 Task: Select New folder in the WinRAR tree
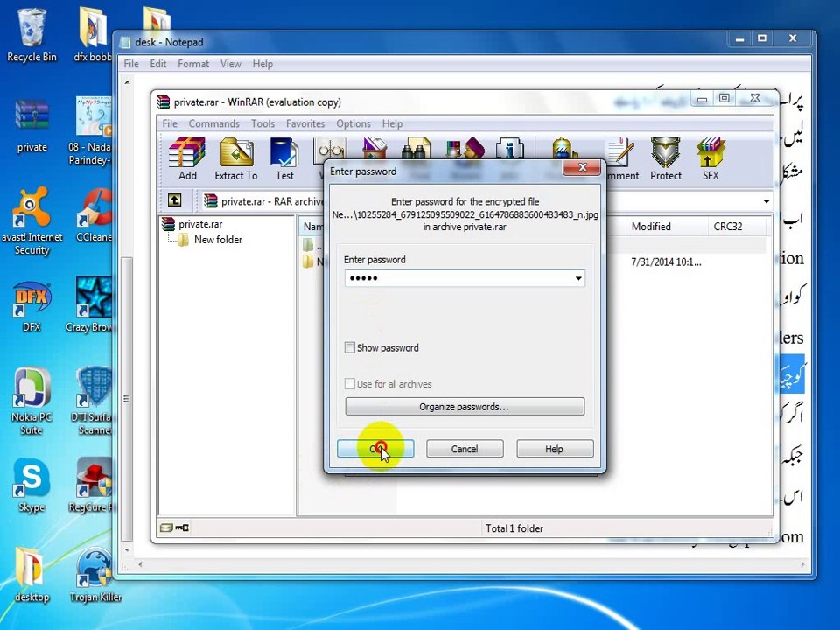click(x=218, y=240)
